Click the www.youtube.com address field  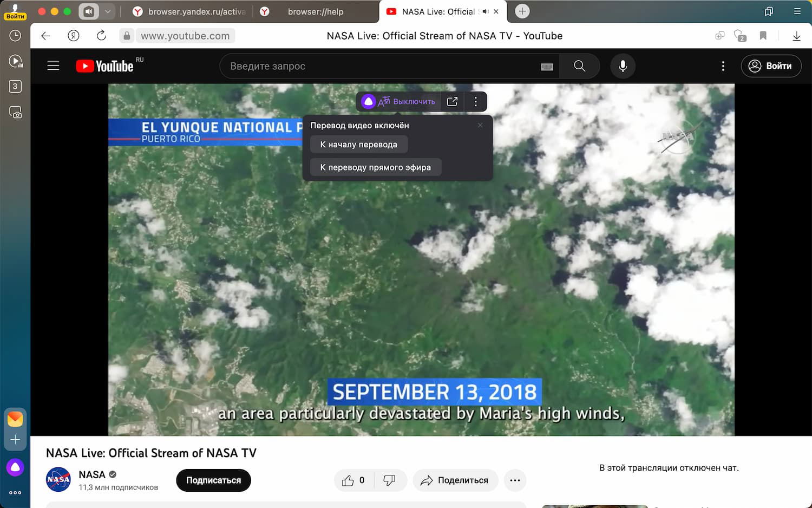[x=185, y=36]
